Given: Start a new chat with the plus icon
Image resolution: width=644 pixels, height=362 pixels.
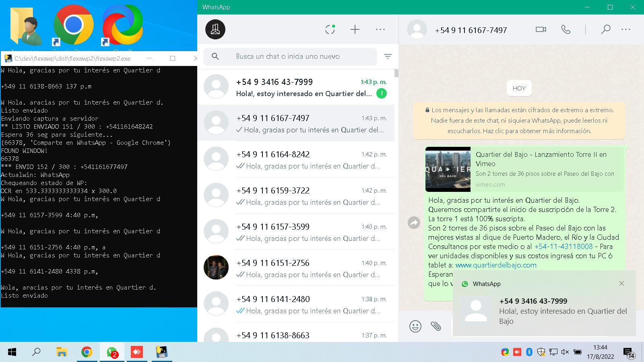Looking at the screenshot, I should (x=355, y=29).
